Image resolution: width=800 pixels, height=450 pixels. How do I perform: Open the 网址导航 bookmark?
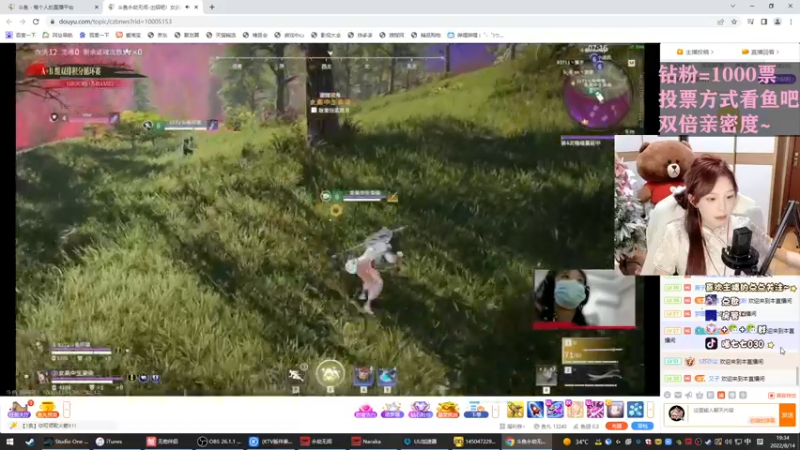pos(57,35)
